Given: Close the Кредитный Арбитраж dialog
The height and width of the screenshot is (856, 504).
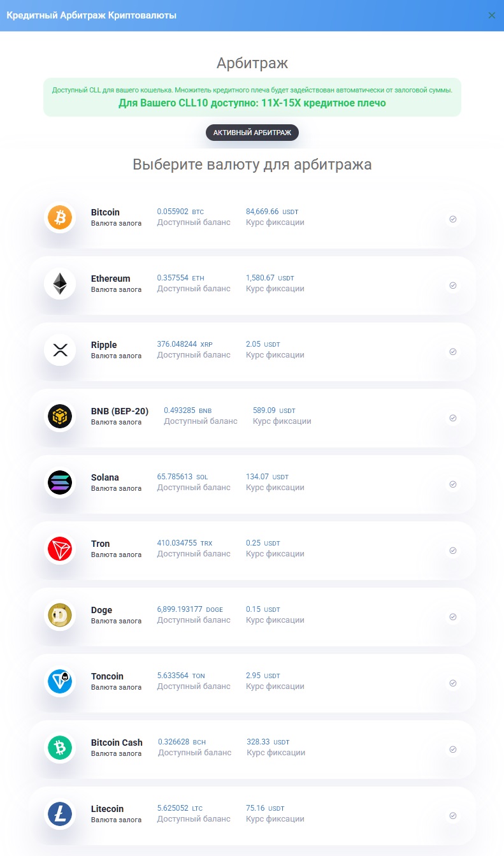Looking at the screenshot, I should pyautogui.click(x=492, y=15).
